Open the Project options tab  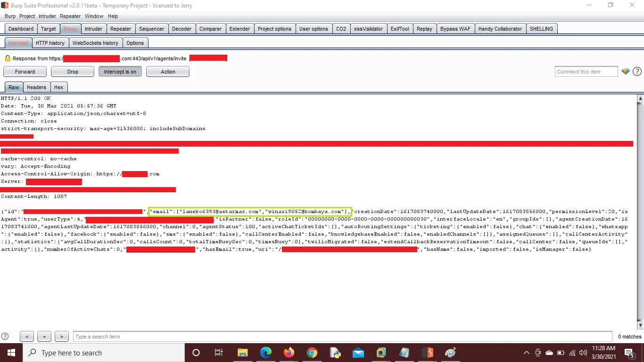pyautogui.click(x=274, y=29)
